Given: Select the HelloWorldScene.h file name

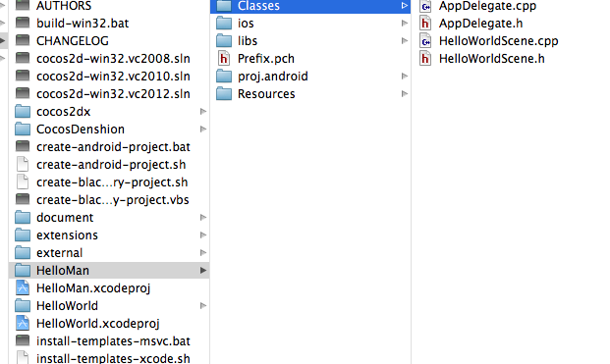Looking at the screenshot, I should click(492, 59).
